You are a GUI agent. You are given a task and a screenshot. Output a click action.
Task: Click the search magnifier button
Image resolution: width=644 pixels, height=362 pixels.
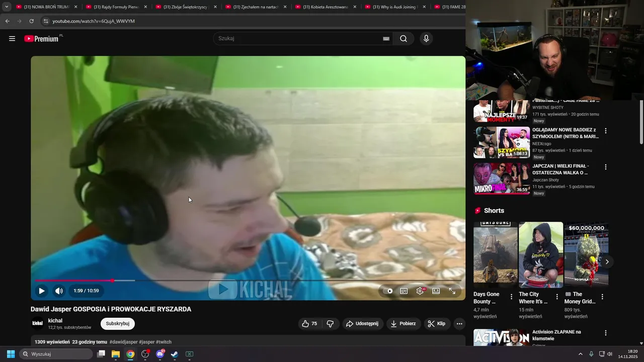tap(404, 39)
